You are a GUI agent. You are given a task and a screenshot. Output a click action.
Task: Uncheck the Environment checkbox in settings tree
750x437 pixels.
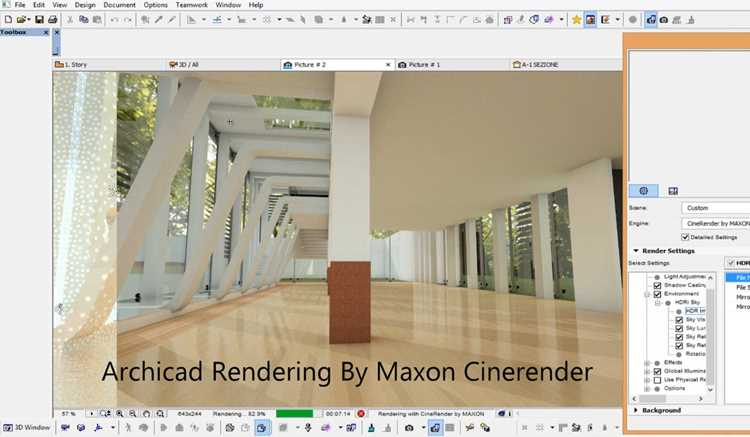click(657, 294)
